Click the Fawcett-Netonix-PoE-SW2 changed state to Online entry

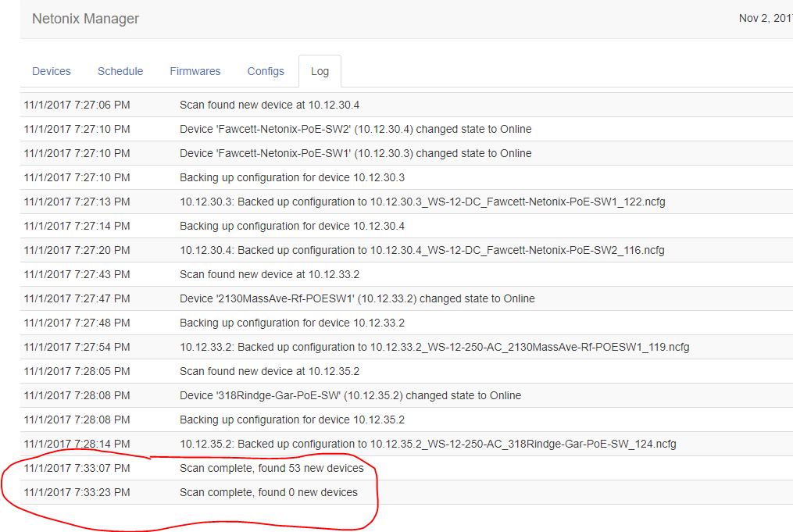pos(355,129)
